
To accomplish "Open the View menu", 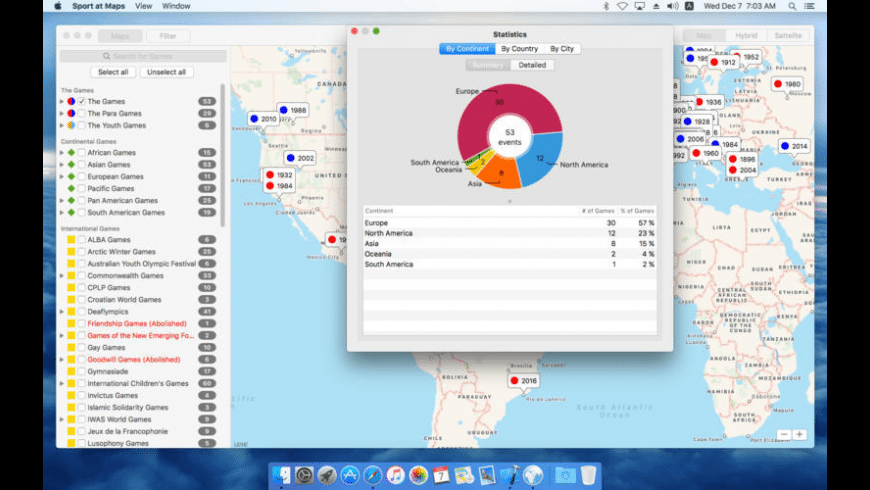I will pos(143,6).
